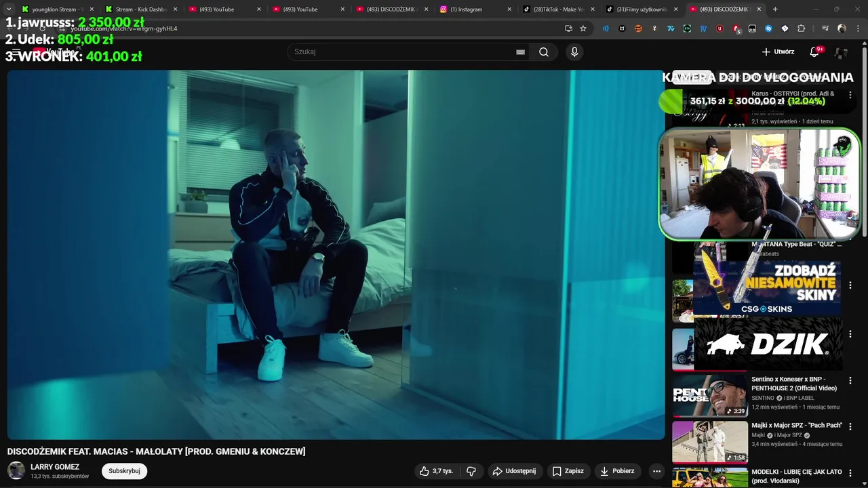868x488 pixels.
Task: Open the red U extension icon
Action: pyautogui.click(x=719, y=28)
